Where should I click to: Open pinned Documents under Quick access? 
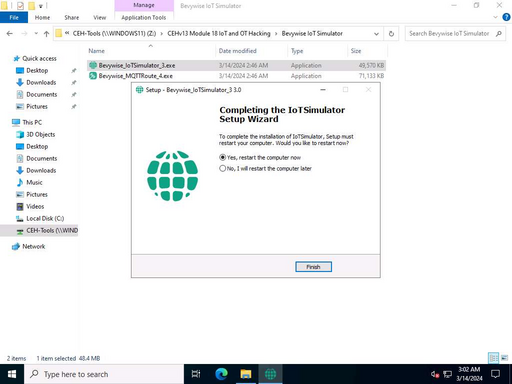(41, 94)
